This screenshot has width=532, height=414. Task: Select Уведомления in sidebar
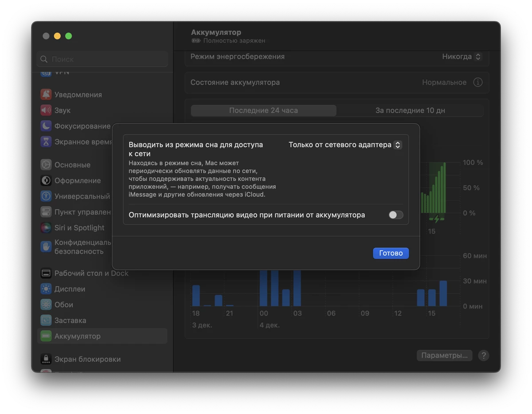coord(102,94)
